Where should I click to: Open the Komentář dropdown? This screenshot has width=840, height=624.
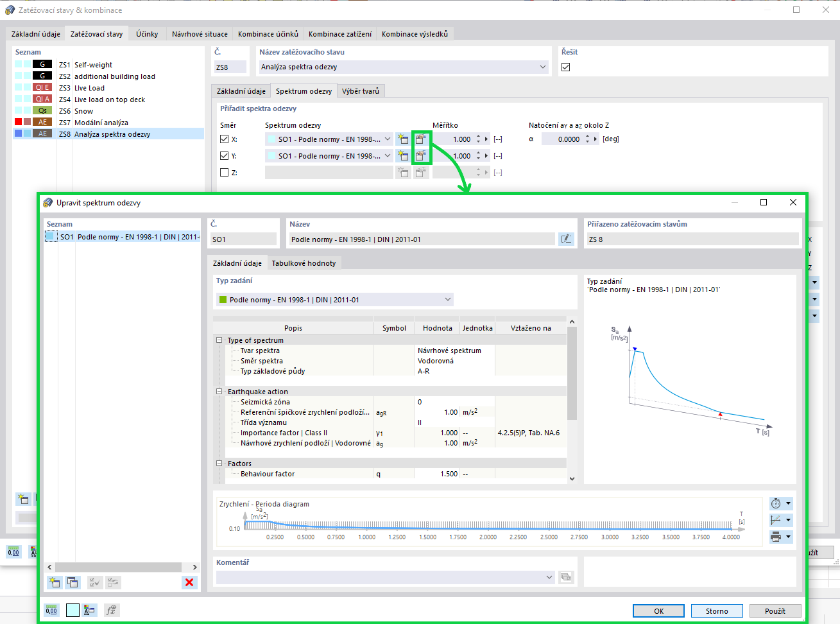point(549,577)
